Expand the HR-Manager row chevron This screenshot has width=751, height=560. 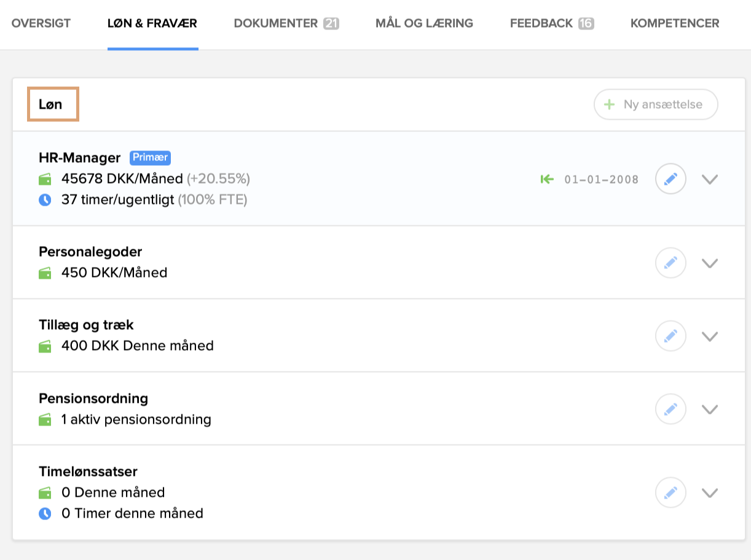710,179
